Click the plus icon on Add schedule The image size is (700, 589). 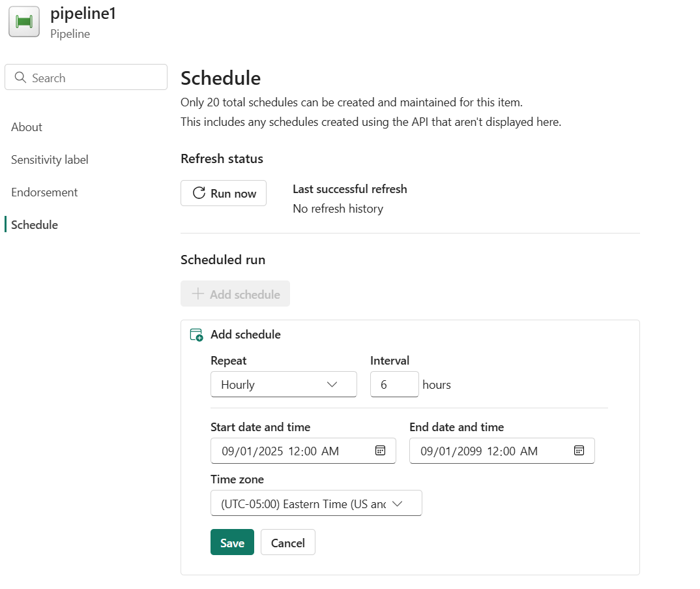coord(198,294)
